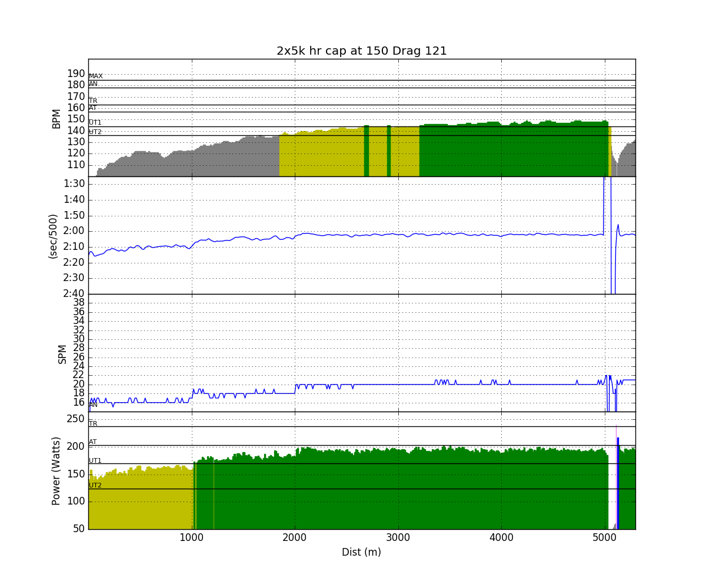Click the first narrow green bar in yellow heart-rate zone

point(367,151)
